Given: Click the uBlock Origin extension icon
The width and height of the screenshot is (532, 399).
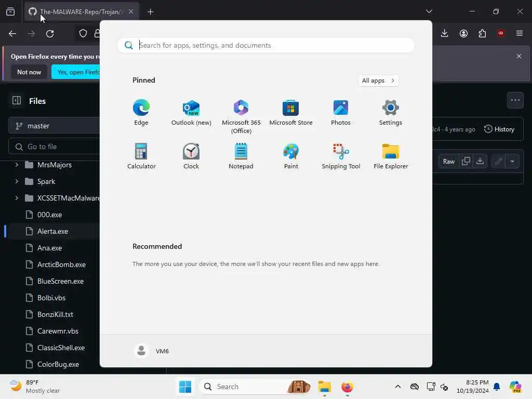Looking at the screenshot, I should (501, 33).
